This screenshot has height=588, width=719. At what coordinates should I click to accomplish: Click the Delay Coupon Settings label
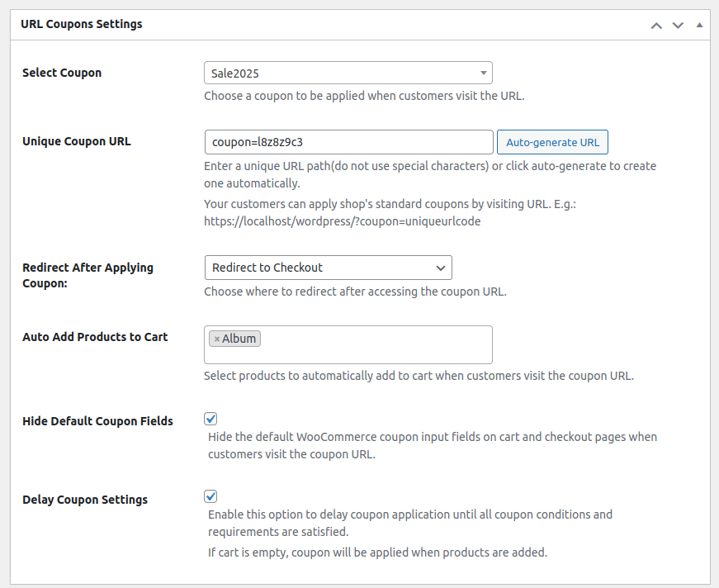click(85, 500)
